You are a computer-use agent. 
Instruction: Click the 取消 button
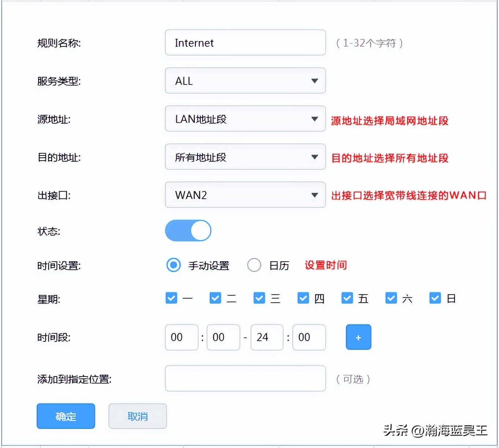tap(137, 416)
